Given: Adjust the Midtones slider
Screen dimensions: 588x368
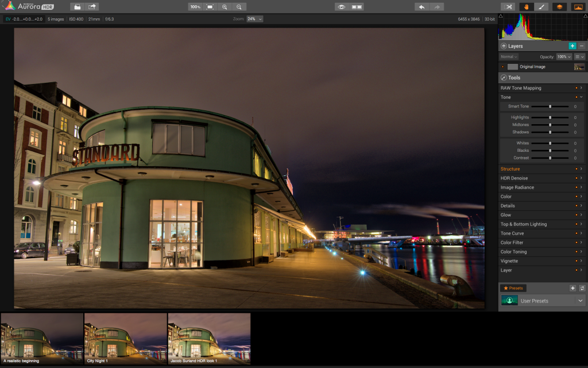Looking at the screenshot, I should (550, 125).
